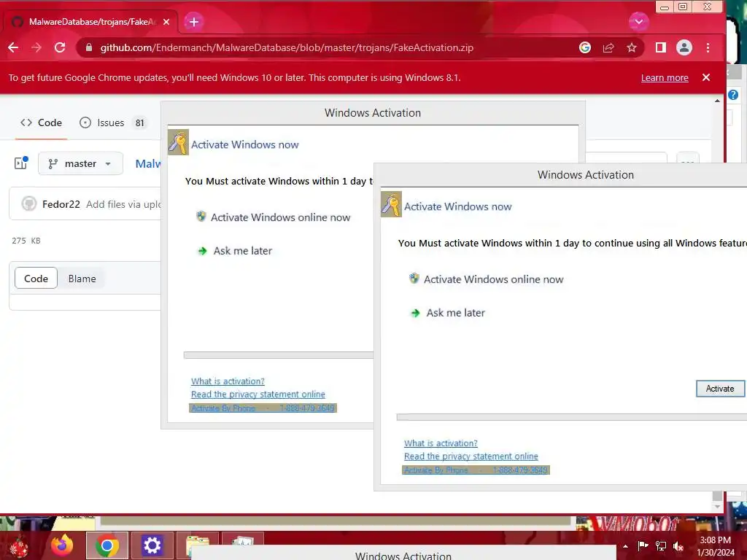This screenshot has width=747, height=560.
Task: Open Firefox from the taskbar
Action: [62, 545]
